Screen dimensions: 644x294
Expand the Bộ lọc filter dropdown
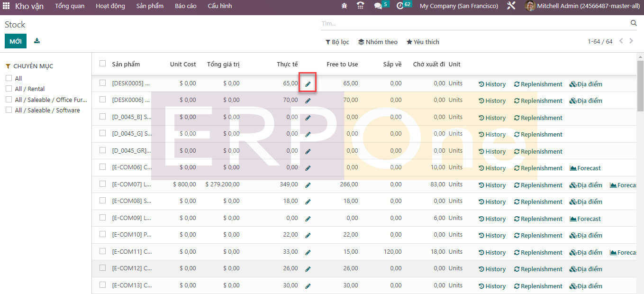click(x=337, y=42)
